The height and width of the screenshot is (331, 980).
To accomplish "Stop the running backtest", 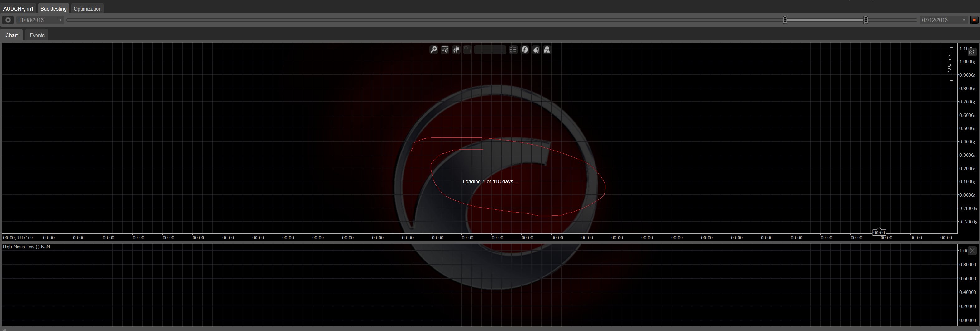I will coord(974,20).
